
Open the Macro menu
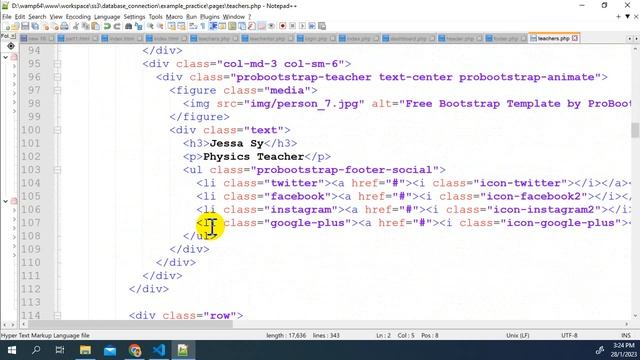174,17
